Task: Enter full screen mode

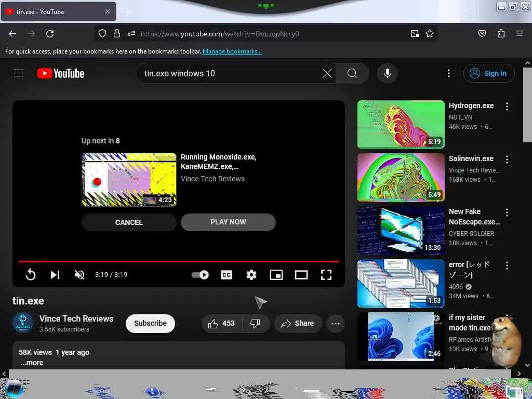Action: pos(326,274)
